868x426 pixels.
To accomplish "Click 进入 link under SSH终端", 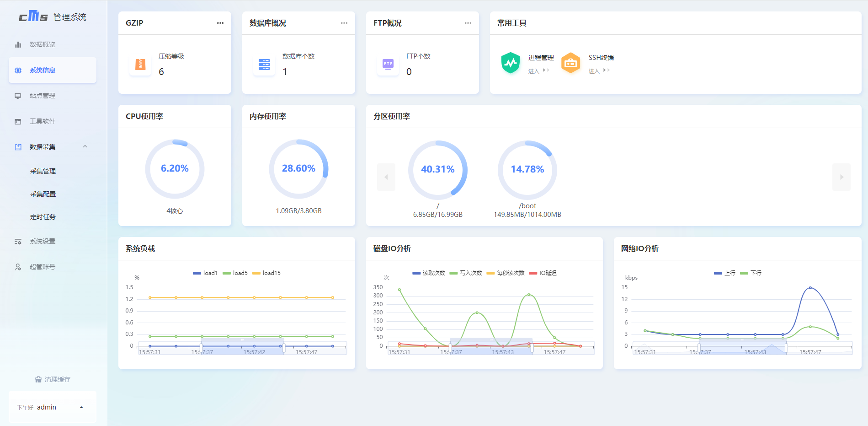I will click(594, 71).
